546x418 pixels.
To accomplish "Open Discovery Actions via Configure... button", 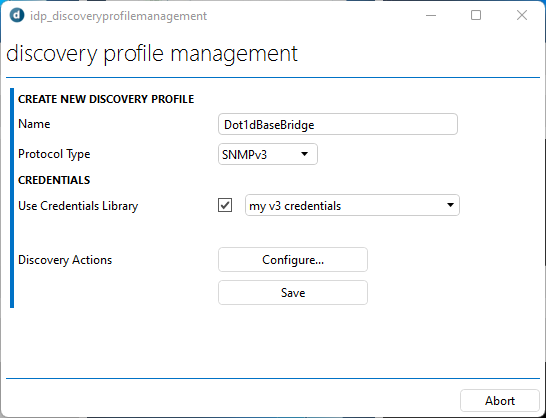I will click(293, 260).
